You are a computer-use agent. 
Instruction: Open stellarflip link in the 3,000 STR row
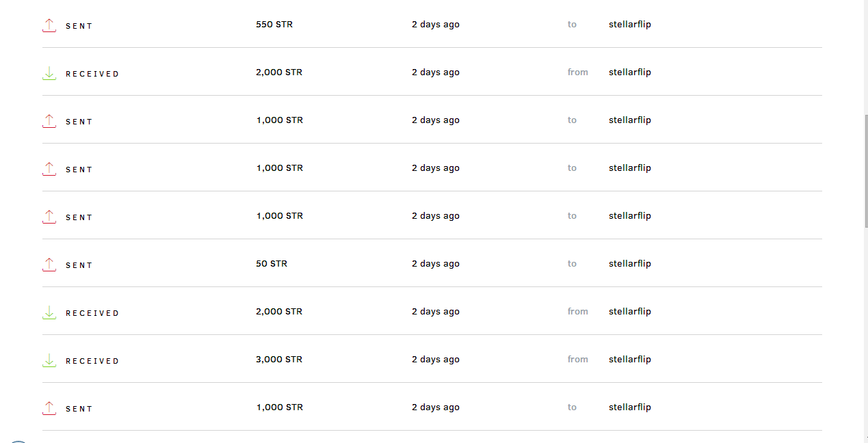pos(630,360)
